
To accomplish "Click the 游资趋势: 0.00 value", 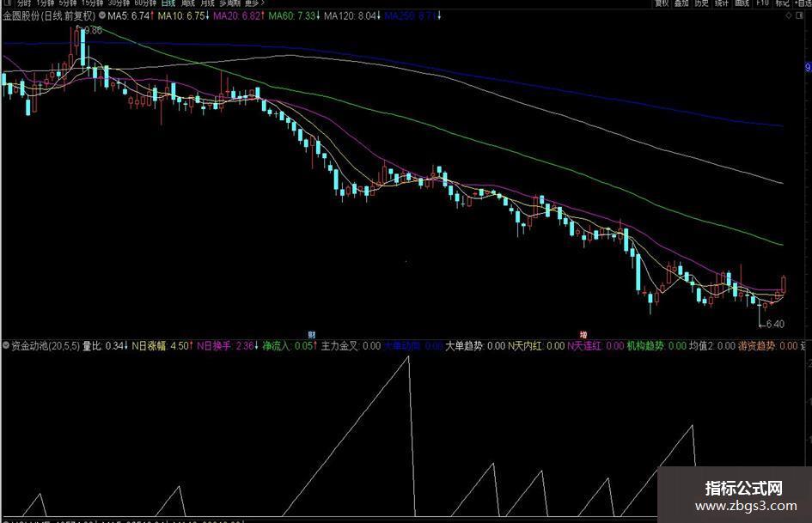I will (x=768, y=345).
